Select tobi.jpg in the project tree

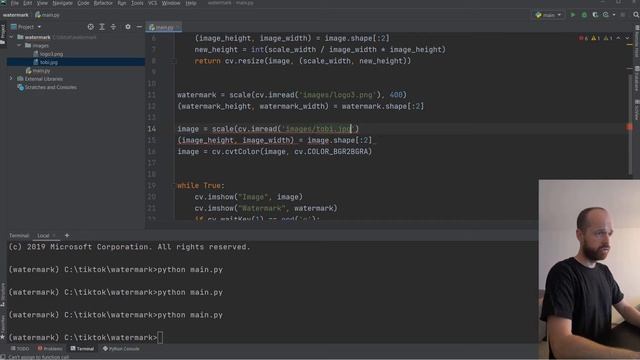point(49,62)
